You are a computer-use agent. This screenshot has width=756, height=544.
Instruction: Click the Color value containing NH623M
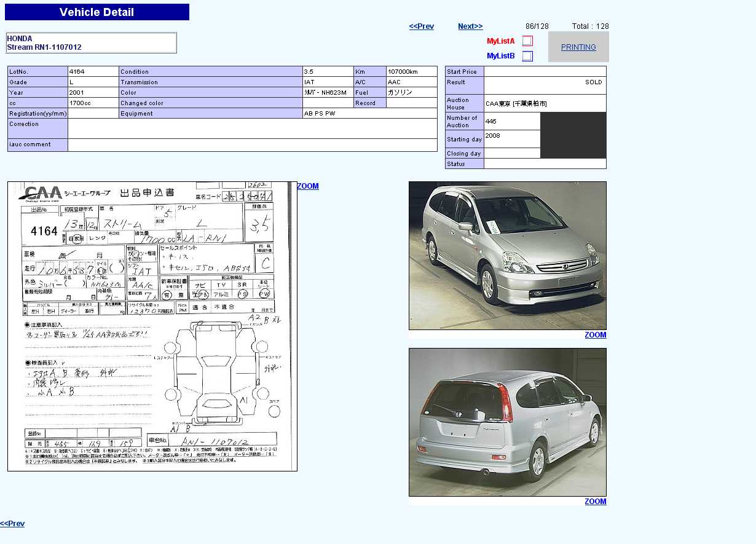pyautogui.click(x=326, y=93)
